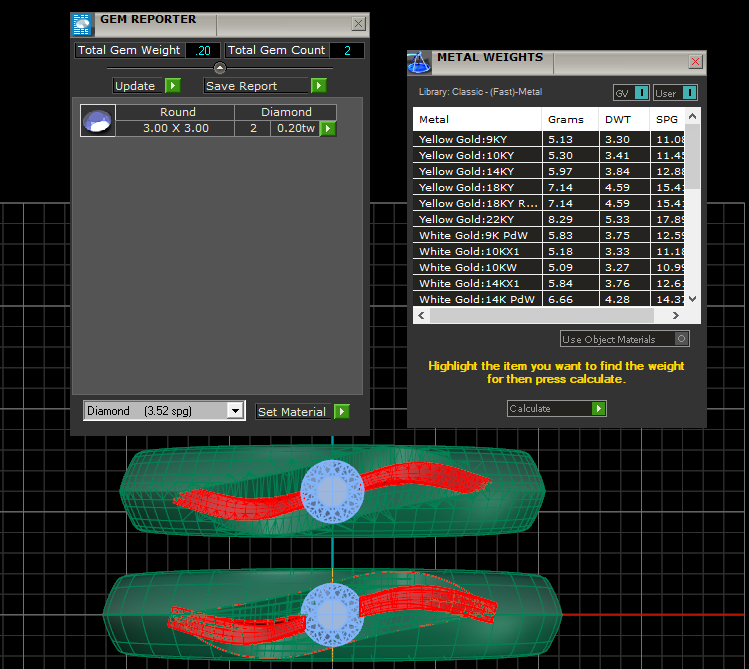749x669 pixels.
Task: Sort by the Grams column header
Action: point(566,119)
